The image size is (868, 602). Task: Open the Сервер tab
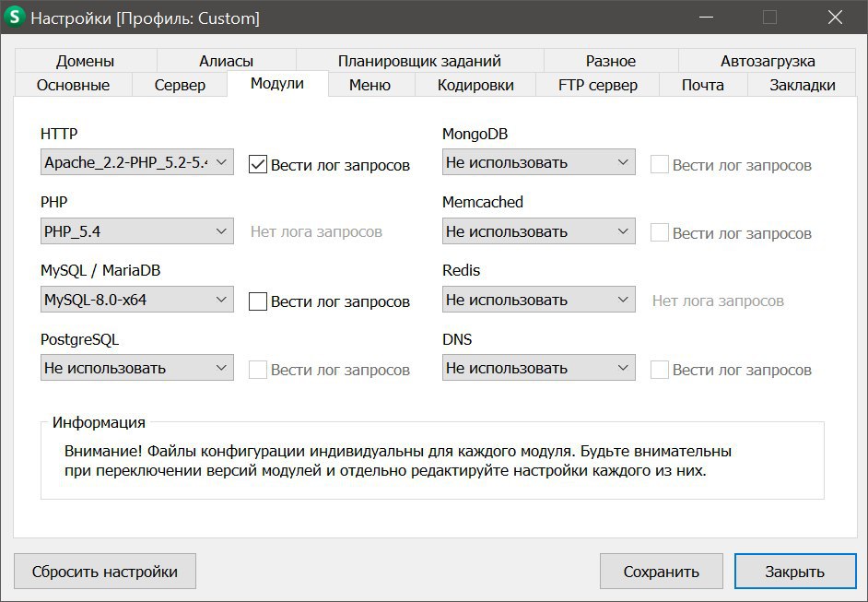(x=180, y=85)
